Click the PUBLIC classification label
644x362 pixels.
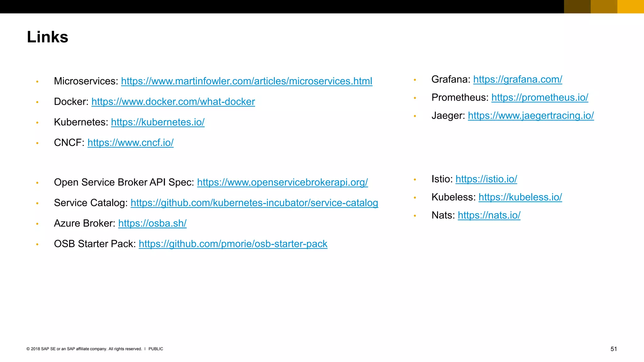pos(156,349)
